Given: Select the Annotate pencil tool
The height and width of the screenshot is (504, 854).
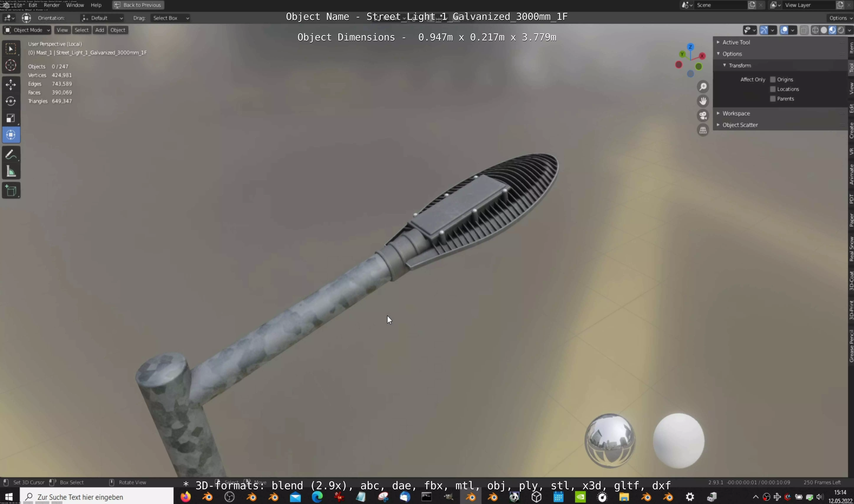Looking at the screenshot, I should tap(11, 155).
